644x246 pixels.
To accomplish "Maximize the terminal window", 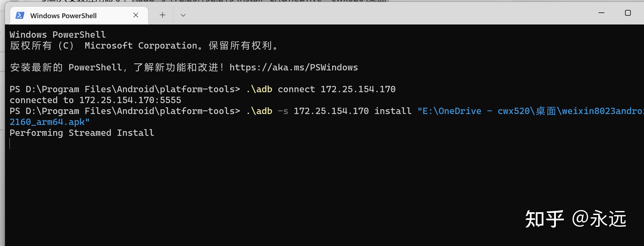I will point(628,13).
